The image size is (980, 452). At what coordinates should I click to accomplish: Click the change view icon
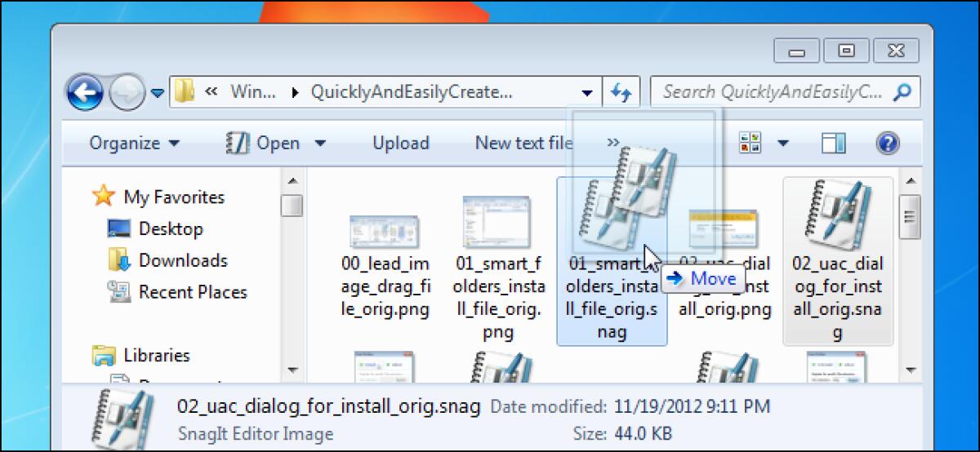pos(751,143)
